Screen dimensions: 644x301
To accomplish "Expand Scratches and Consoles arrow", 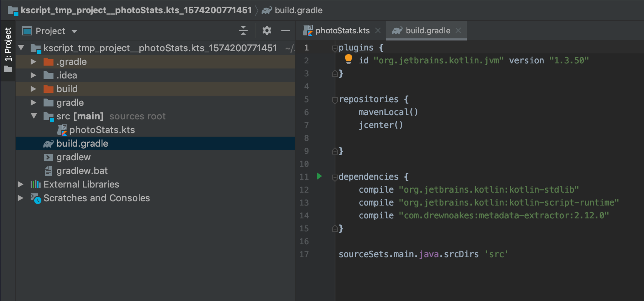I will (20, 198).
